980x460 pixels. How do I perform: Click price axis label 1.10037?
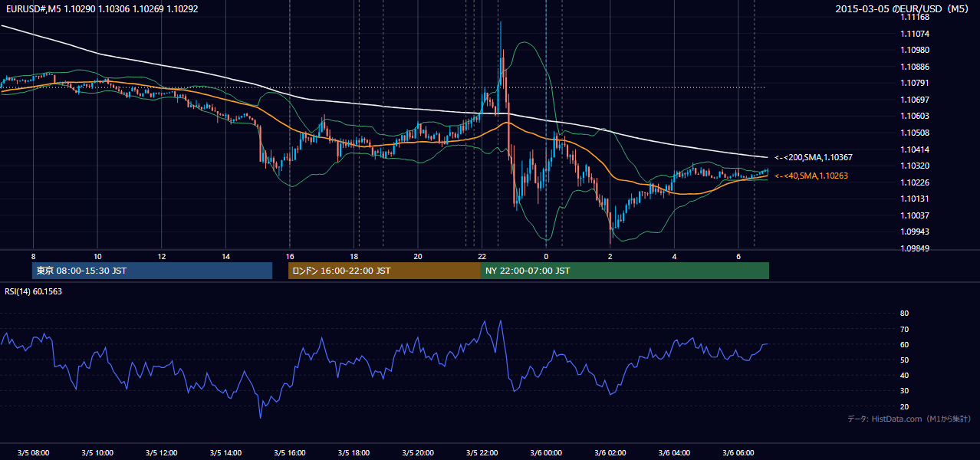tap(916, 215)
